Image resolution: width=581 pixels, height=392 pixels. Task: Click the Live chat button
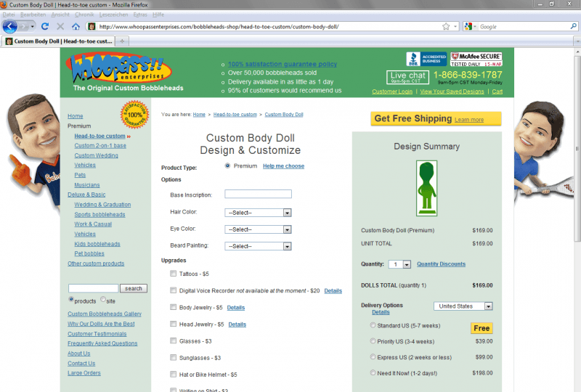coord(407,77)
